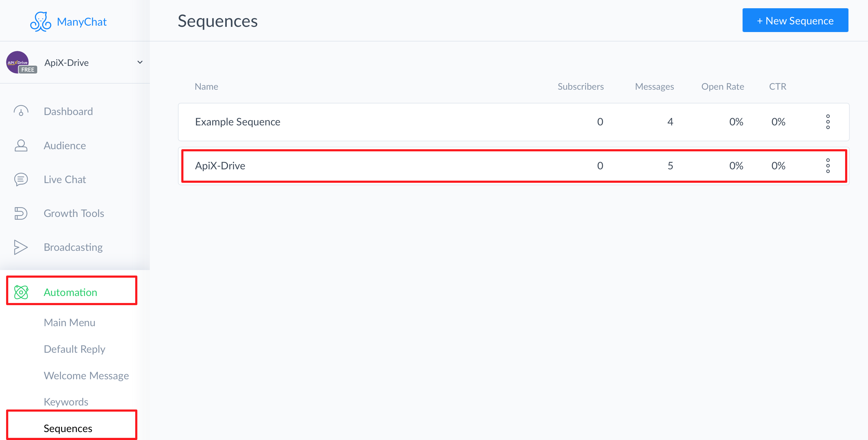Click the Sequences page heading
The image size is (868, 440).
[218, 21]
